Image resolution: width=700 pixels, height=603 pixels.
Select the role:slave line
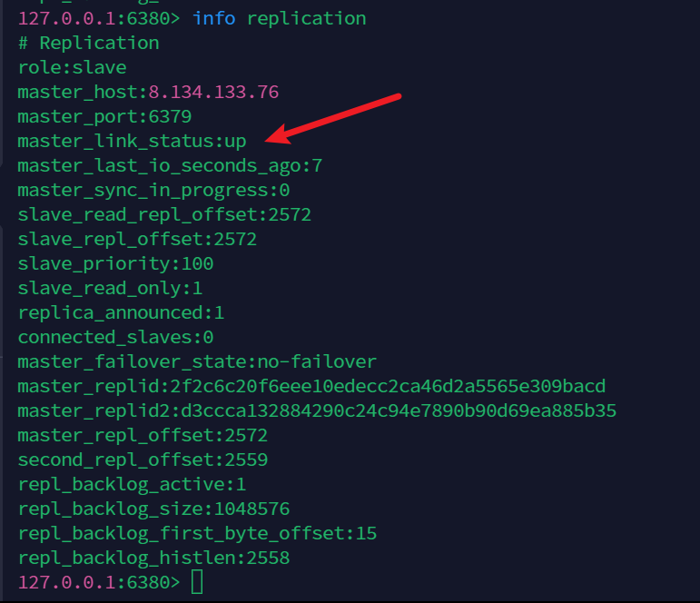(72, 67)
